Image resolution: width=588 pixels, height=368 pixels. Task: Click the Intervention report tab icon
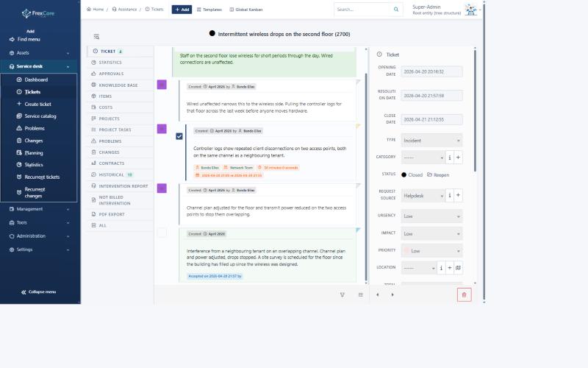pyautogui.click(x=94, y=186)
